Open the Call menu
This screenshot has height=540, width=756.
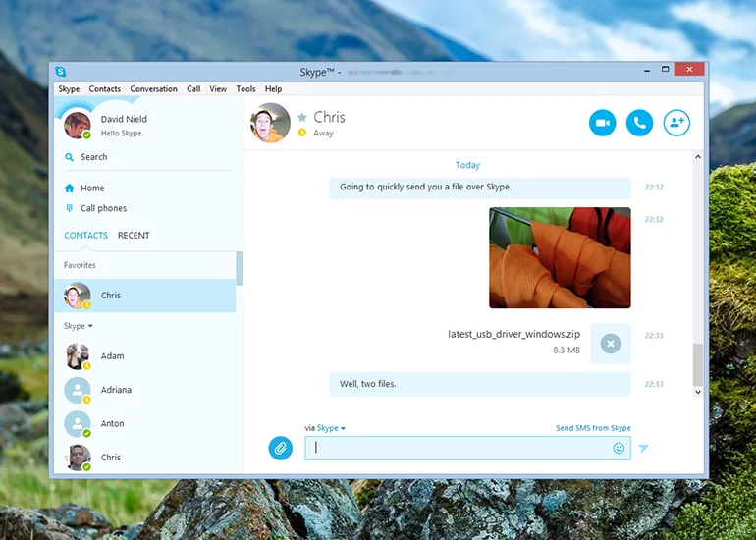point(193,88)
